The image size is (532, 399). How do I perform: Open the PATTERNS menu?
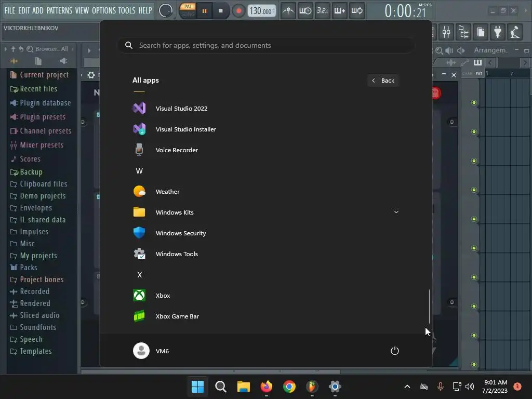59,10
